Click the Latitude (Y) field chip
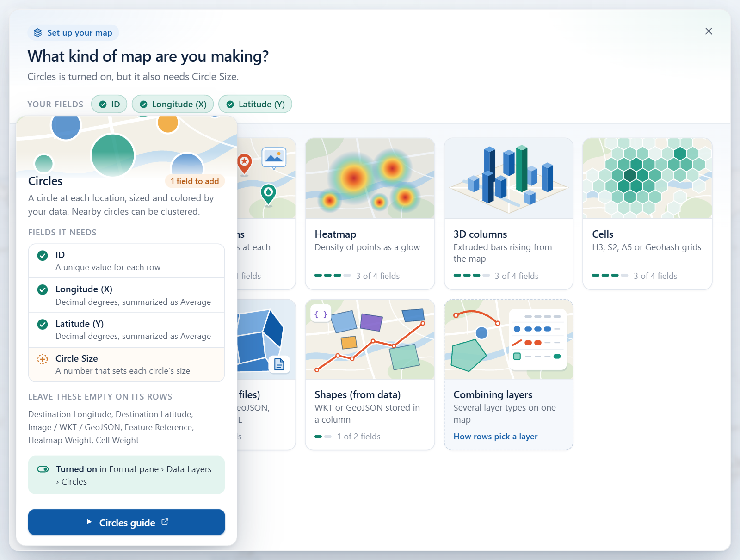This screenshot has width=740, height=560. (x=255, y=104)
